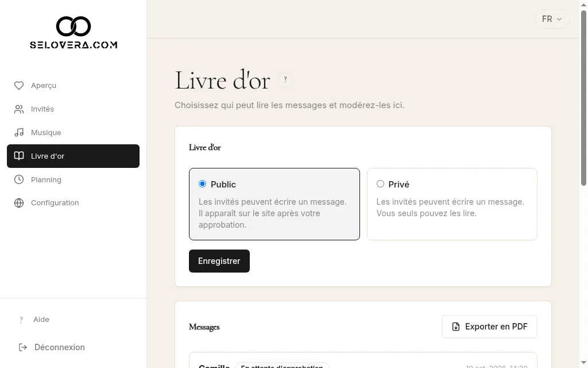Open the help tooltip next to Livre d'or title

click(x=285, y=79)
